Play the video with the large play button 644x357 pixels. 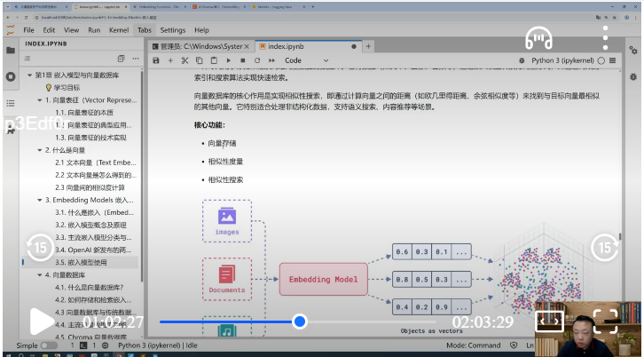tap(42, 321)
